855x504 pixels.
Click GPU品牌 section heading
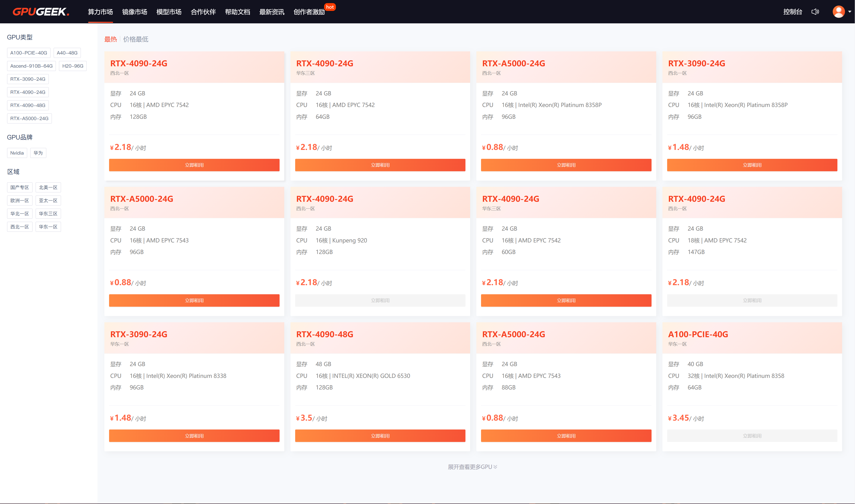point(20,137)
